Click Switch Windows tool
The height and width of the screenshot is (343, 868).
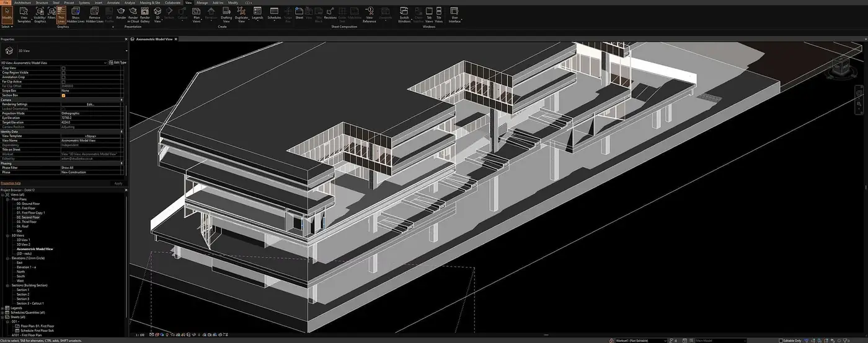pos(404,15)
